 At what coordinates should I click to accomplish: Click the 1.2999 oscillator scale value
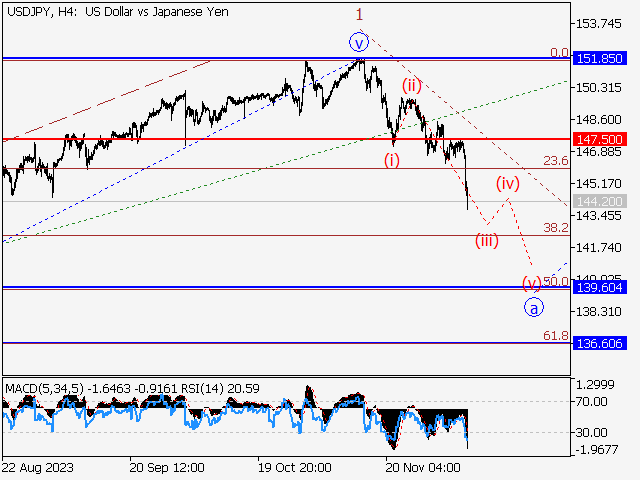coord(595,384)
